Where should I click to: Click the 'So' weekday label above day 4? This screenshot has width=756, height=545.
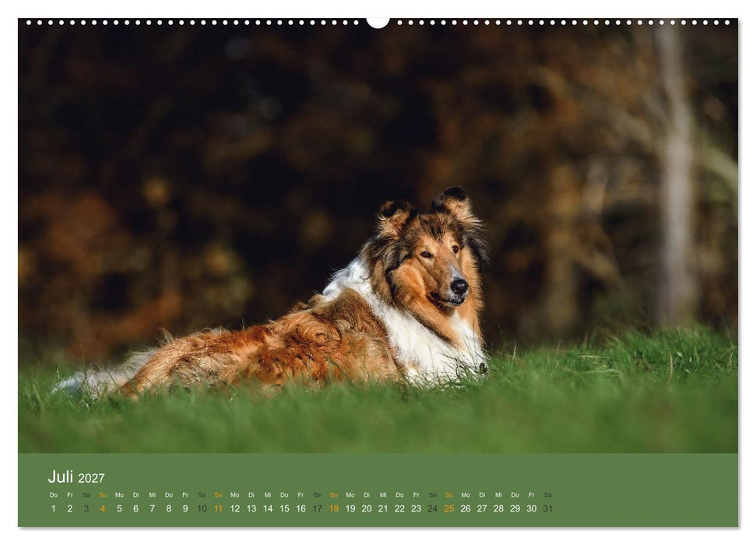(x=103, y=495)
